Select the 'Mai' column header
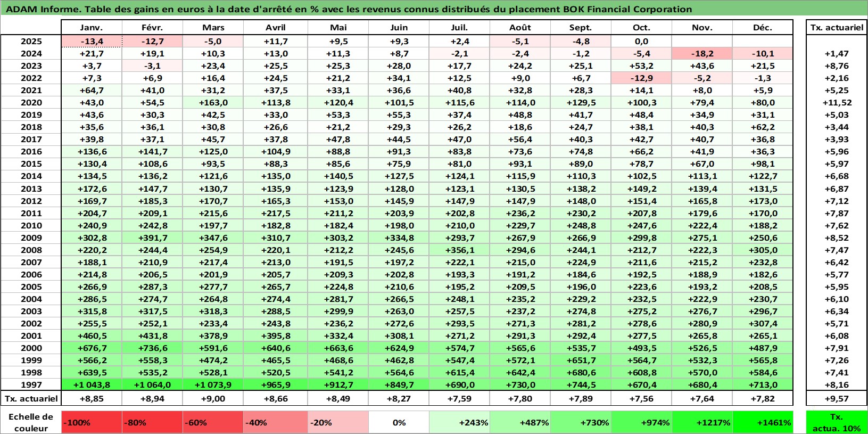The image size is (868, 434). [338, 28]
